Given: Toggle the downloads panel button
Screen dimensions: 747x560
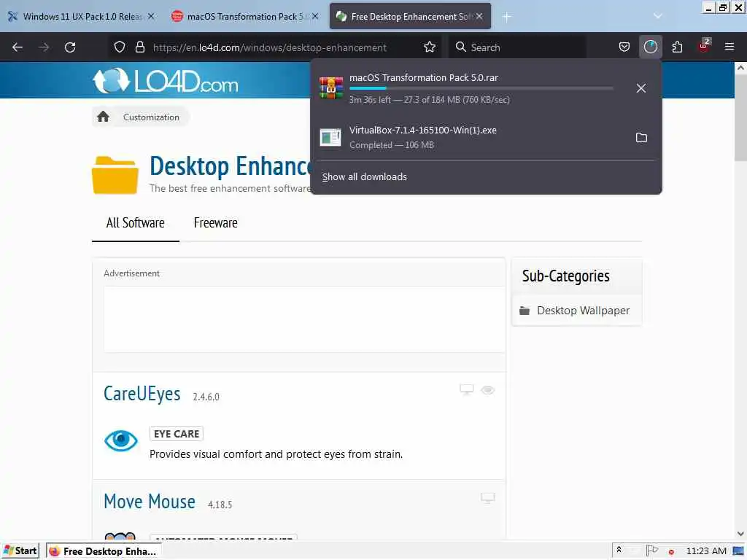Looking at the screenshot, I should click(650, 47).
